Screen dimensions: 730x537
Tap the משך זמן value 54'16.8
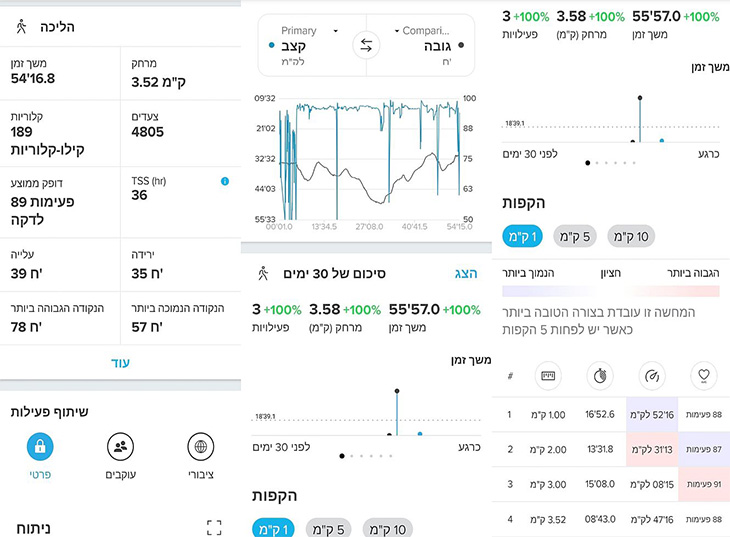pyautogui.click(x=33, y=78)
